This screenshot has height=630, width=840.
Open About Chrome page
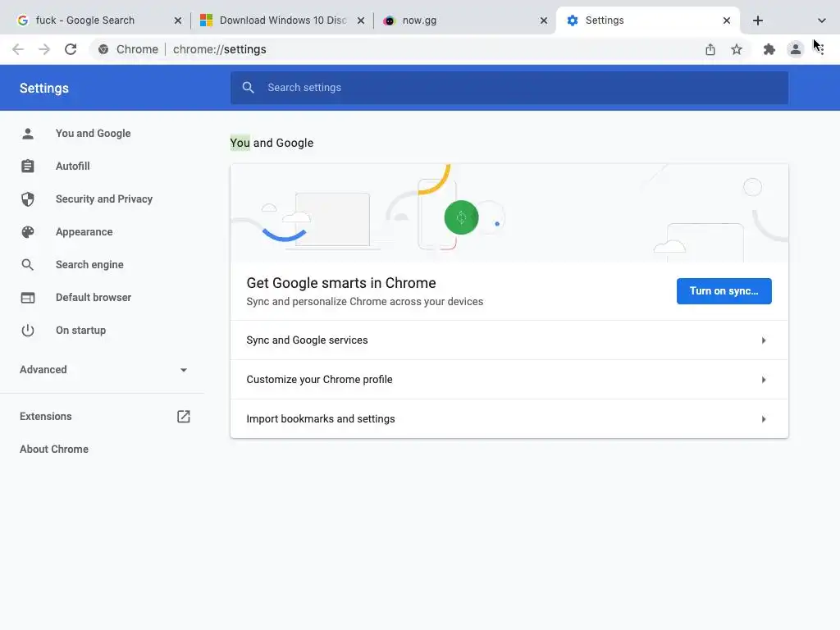(54, 449)
